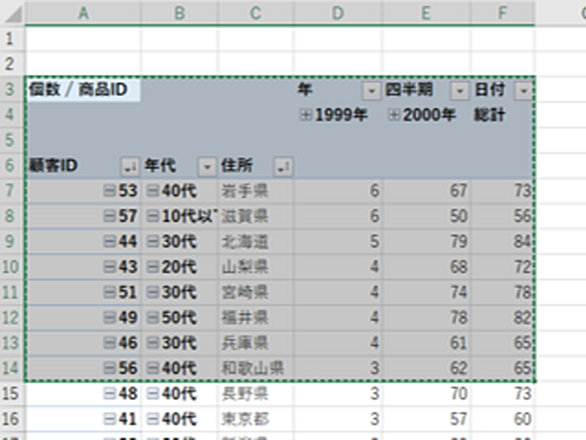Collapse customer ID 53 row
The image size is (586, 440).
(x=110, y=191)
